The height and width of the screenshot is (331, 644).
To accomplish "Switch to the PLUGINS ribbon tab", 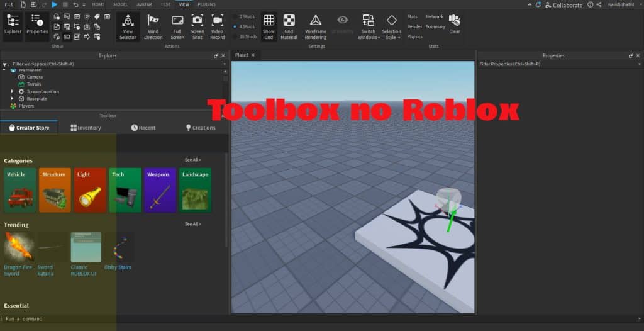I will coord(206,4).
